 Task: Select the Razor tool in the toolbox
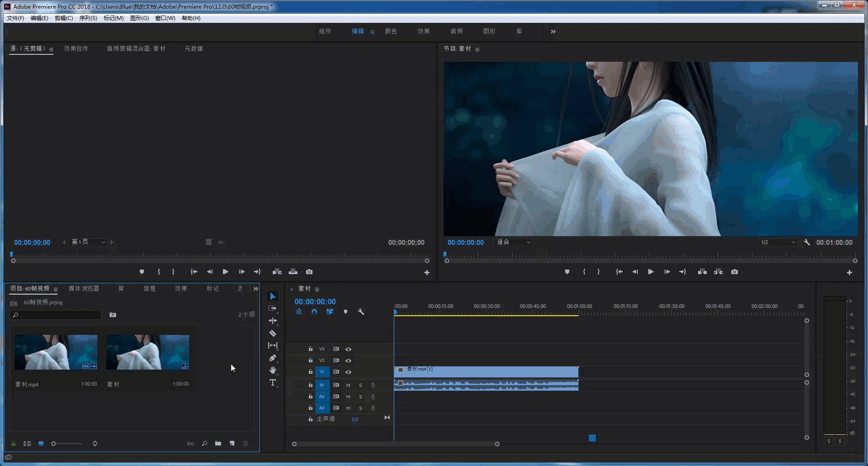point(273,333)
